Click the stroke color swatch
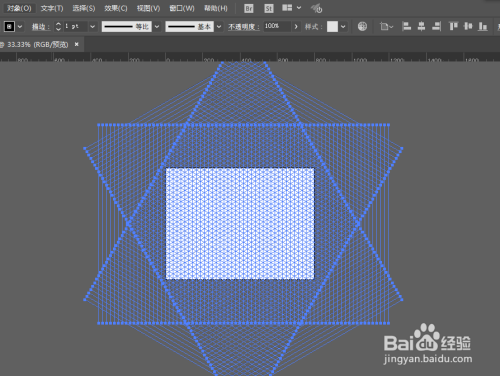Viewport: 500px width, 376px height. [9, 26]
